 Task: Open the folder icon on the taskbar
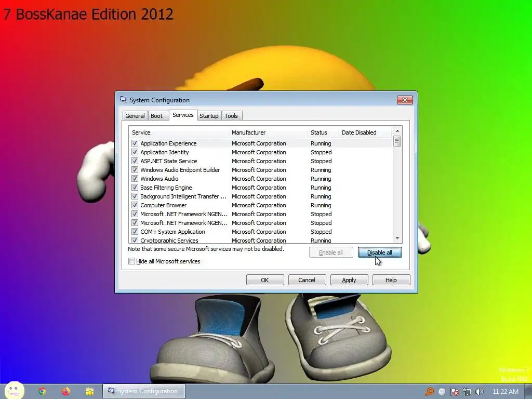(x=89, y=391)
